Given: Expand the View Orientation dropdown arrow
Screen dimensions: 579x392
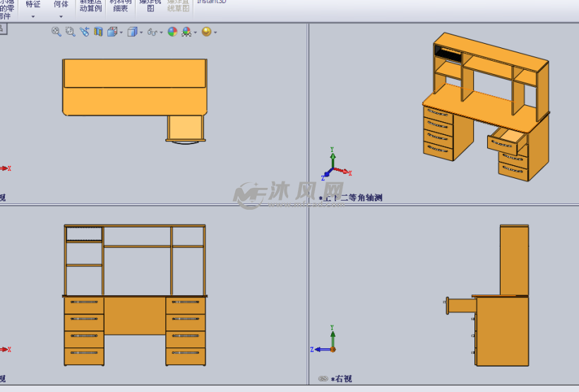Looking at the screenshot, I should click(x=121, y=32).
